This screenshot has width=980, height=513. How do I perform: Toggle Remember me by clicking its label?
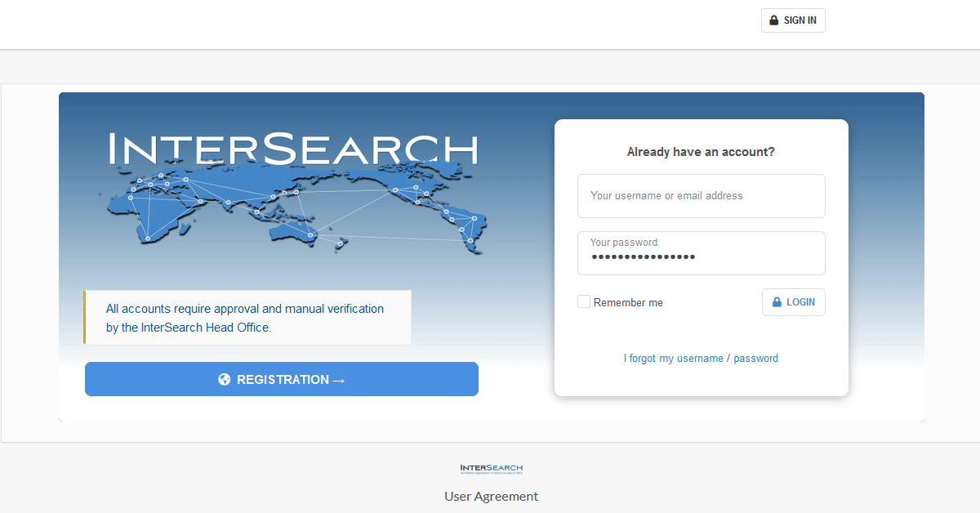[x=628, y=301]
